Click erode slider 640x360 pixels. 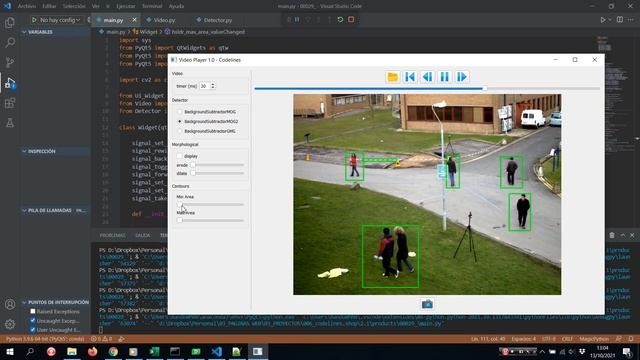coord(217,165)
